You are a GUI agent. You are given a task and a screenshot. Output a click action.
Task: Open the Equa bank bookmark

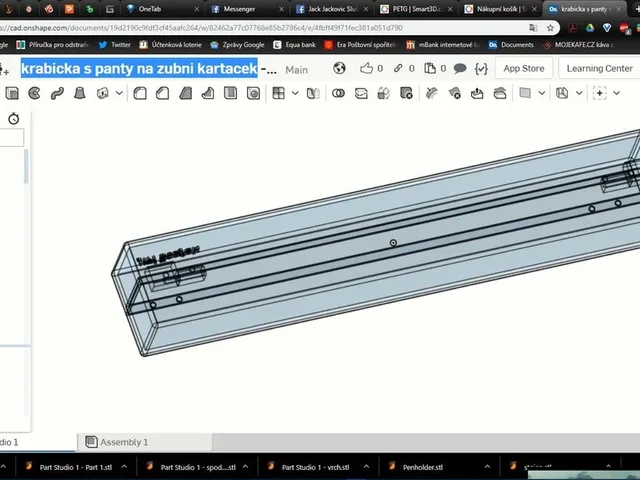[x=294, y=45]
